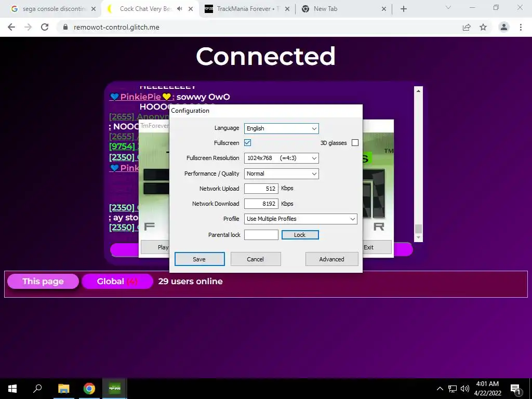The width and height of the screenshot is (532, 399).
Task: Click the Chrome taskbar icon
Action: click(x=89, y=389)
